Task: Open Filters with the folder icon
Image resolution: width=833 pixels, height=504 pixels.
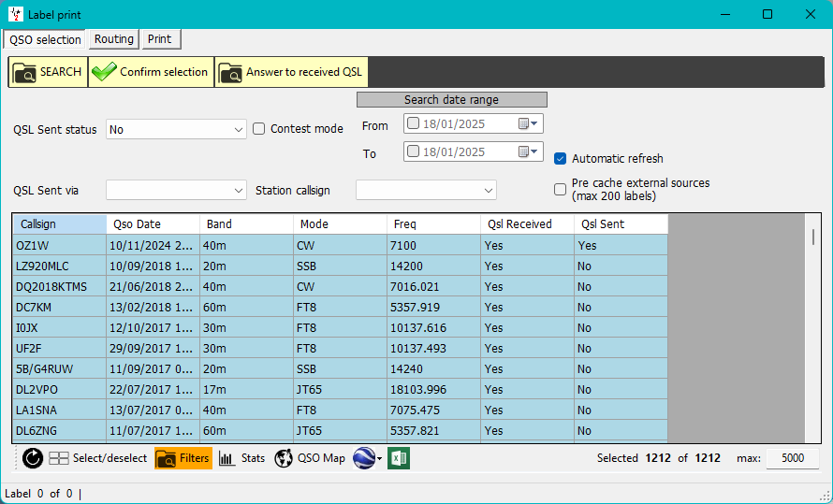Action: [x=183, y=458]
